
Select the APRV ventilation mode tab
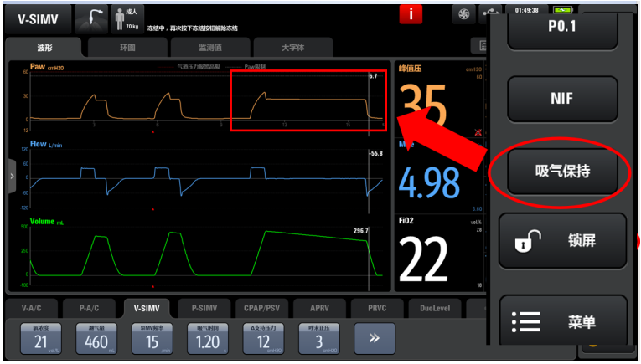pyautogui.click(x=320, y=308)
